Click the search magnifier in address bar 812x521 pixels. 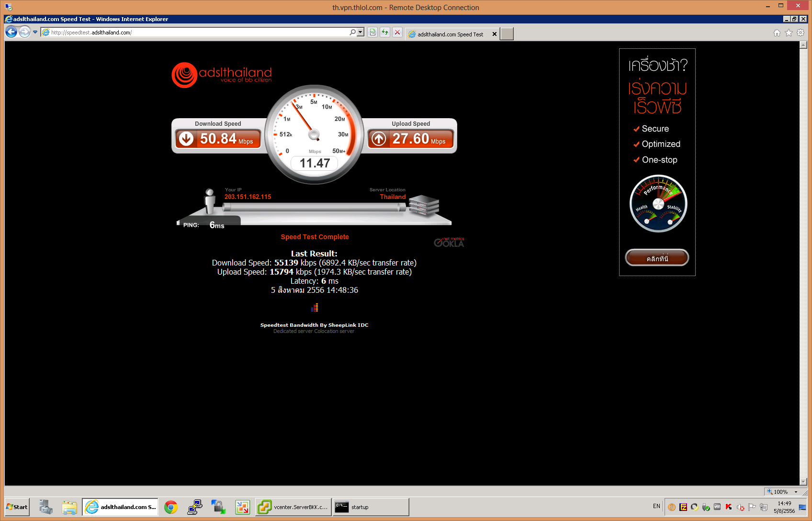[353, 33]
